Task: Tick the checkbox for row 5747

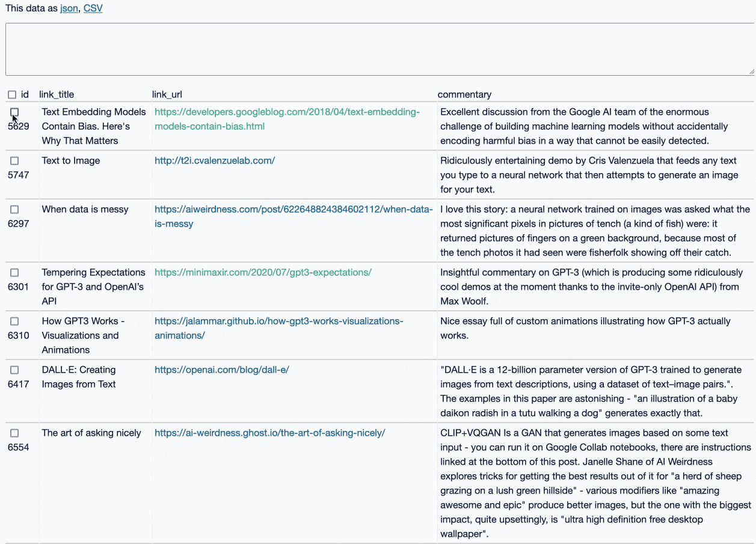Action: [14, 161]
